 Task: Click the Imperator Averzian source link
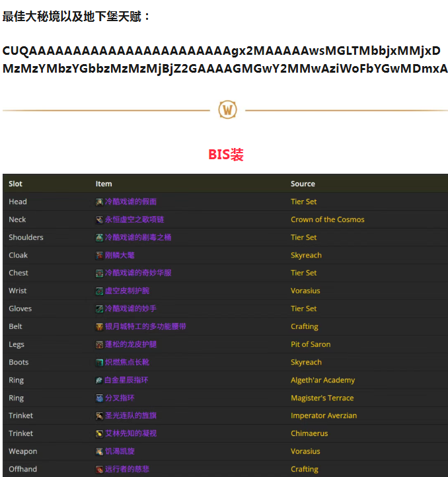[323, 416]
